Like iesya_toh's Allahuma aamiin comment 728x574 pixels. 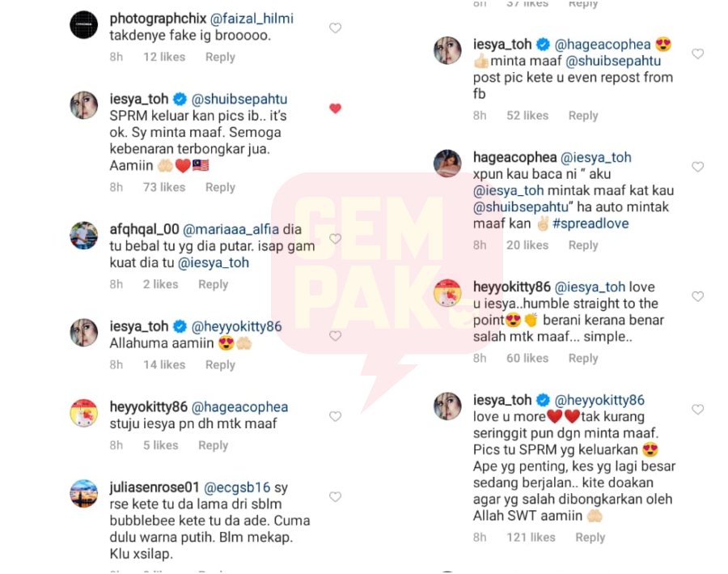click(335, 336)
